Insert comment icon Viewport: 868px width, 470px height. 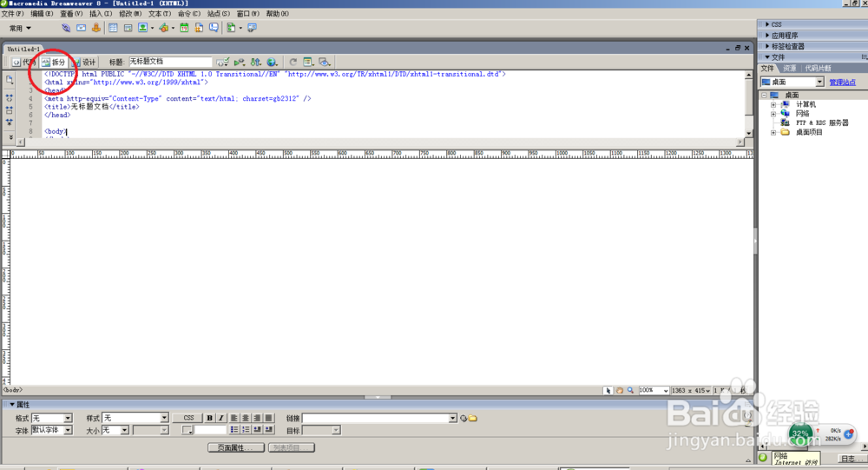pos(214,28)
